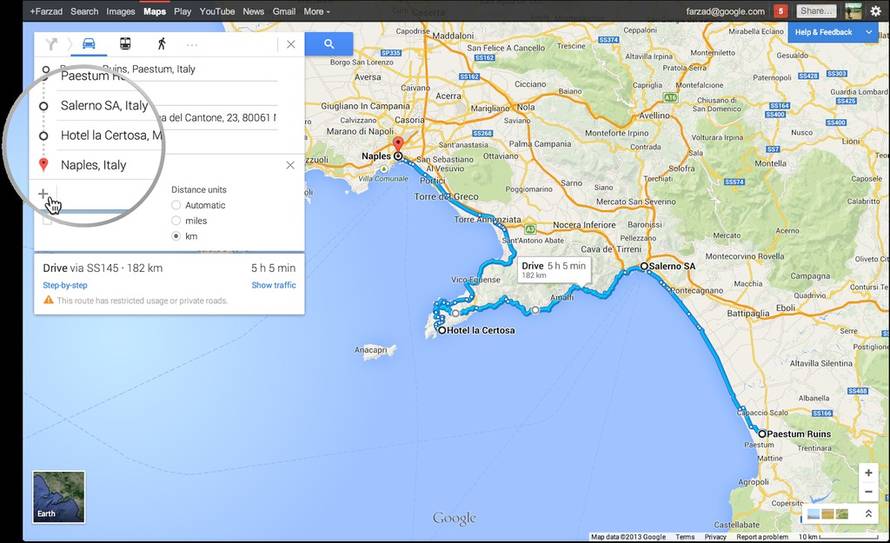The image size is (890, 543).
Task: Click the Torre del Greco map label
Action: (x=446, y=196)
